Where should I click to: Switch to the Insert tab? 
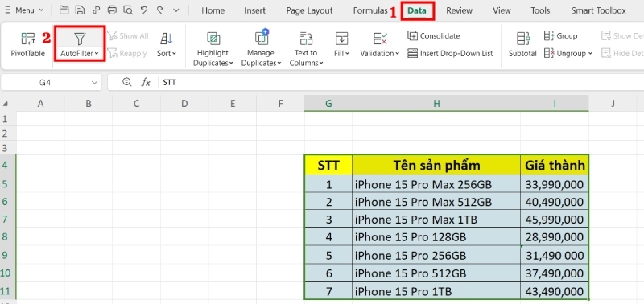point(254,10)
